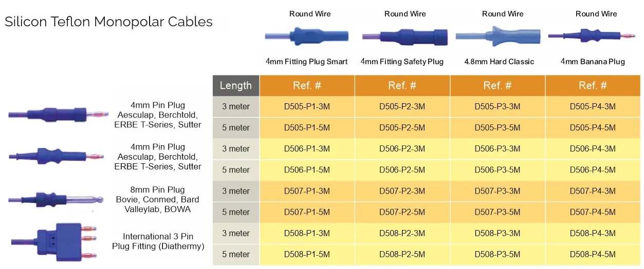The height and width of the screenshot is (269, 644).
Task: Click the Length column header
Action: [x=236, y=86]
